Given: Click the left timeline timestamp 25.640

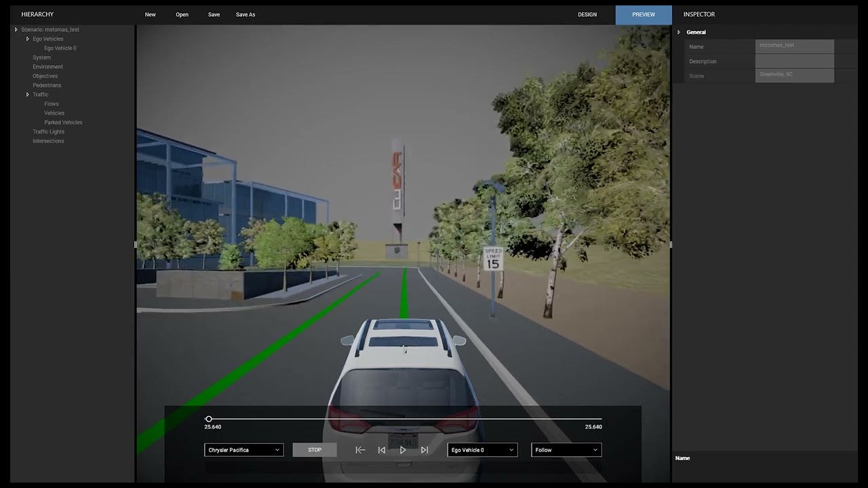Looking at the screenshot, I should pos(213,427).
